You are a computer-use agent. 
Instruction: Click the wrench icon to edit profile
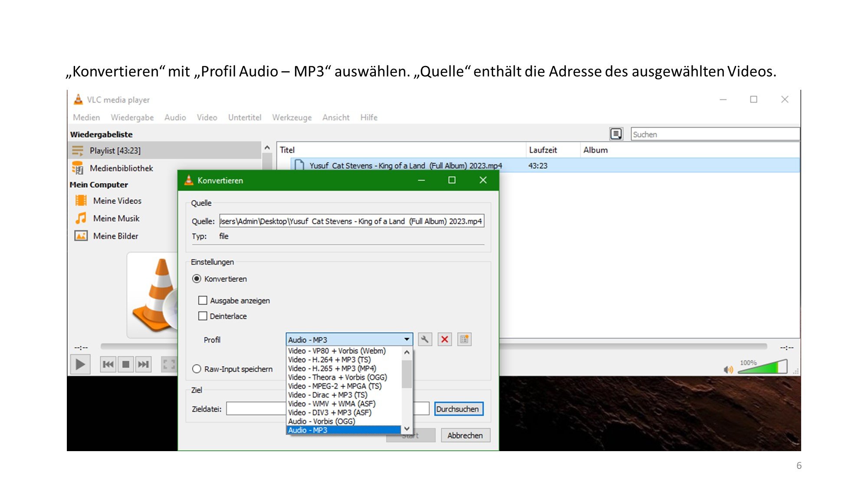point(425,339)
